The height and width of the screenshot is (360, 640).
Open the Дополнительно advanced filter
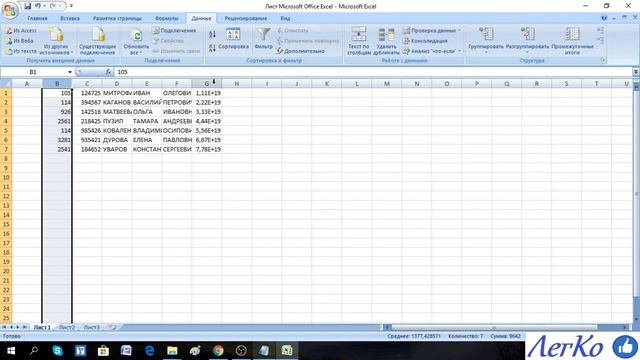301,51
